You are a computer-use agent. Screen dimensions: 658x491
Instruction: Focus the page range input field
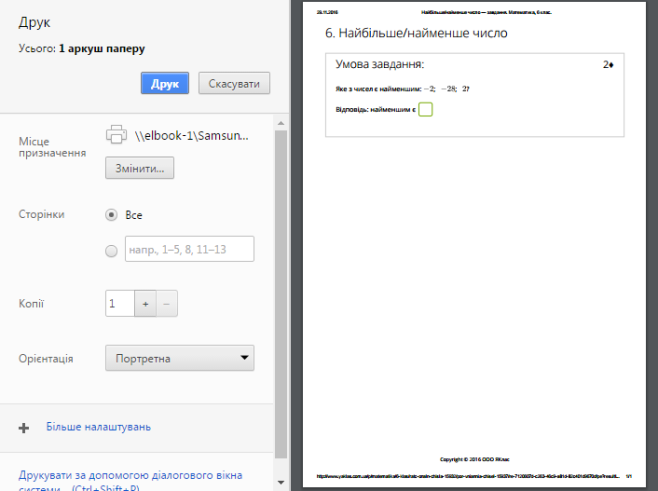click(x=189, y=249)
